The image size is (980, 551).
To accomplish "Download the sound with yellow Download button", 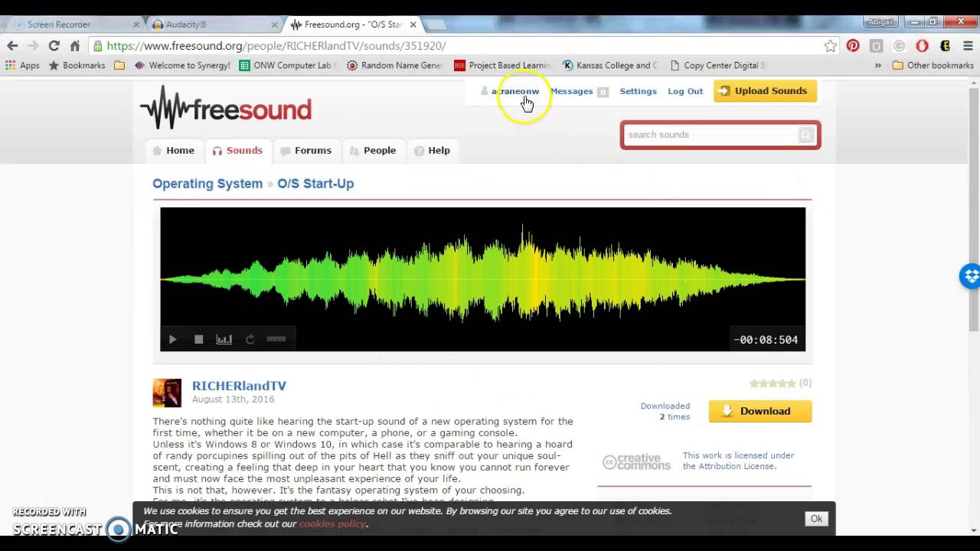I will [760, 411].
